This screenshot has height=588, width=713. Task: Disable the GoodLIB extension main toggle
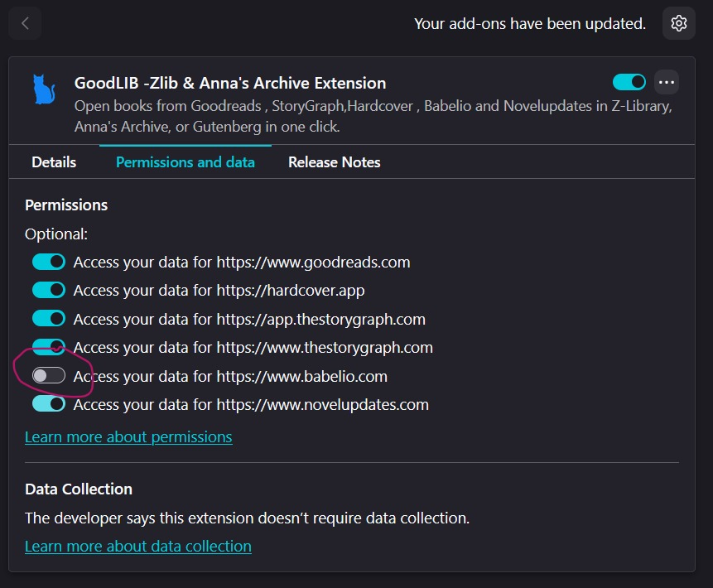pyautogui.click(x=629, y=82)
